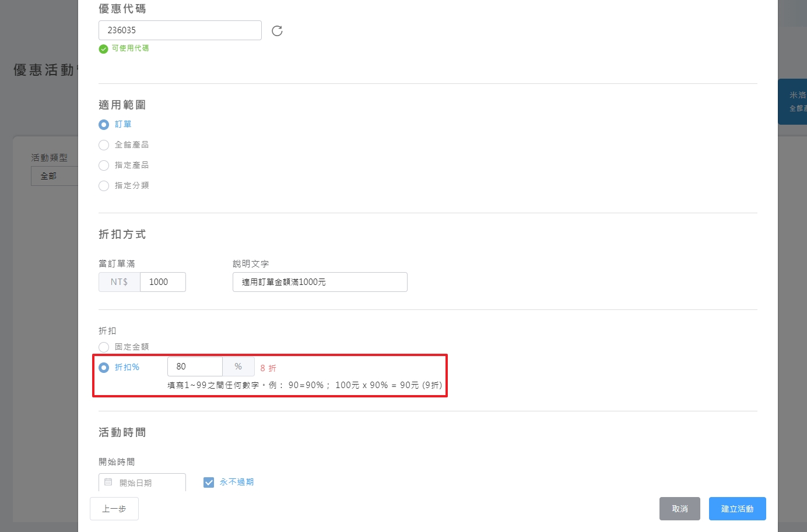The height and width of the screenshot is (532, 807).
Task: Click the 上一步 button
Action: coord(114,508)
